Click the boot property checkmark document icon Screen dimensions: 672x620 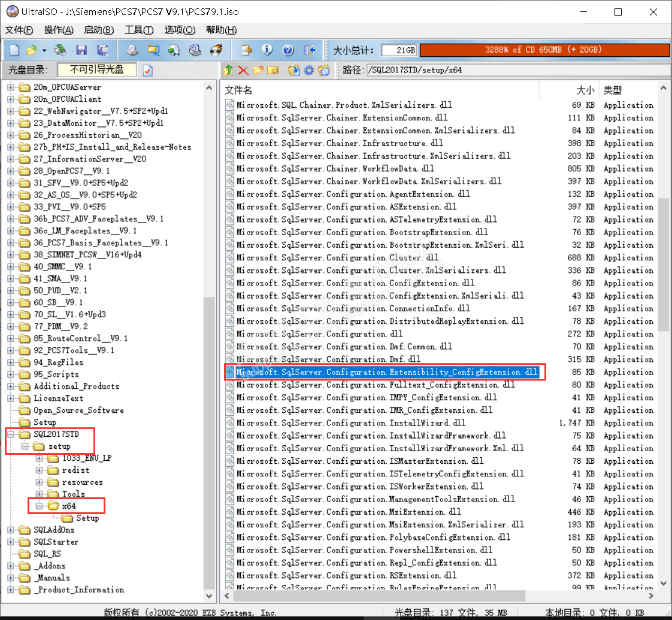pos(147,70)
